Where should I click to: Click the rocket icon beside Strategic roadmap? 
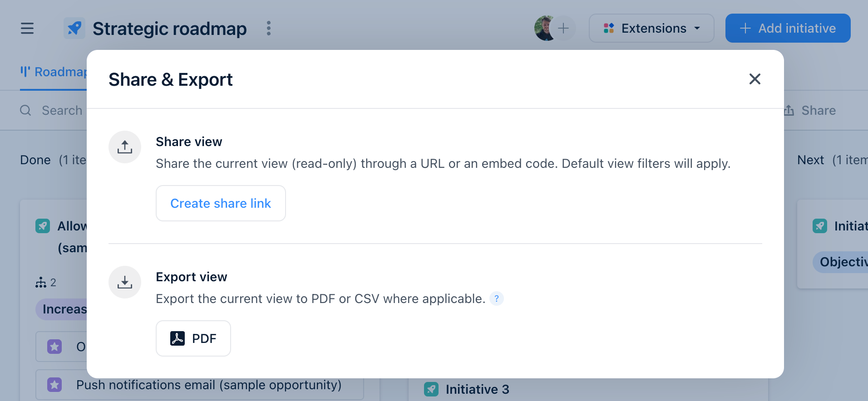click(74, 28)
